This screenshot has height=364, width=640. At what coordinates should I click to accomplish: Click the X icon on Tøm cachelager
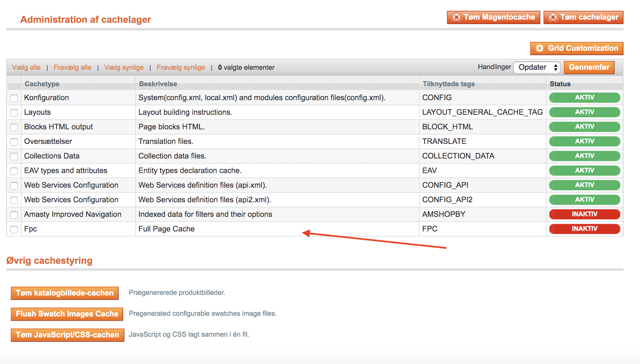[x=553, y=17]
